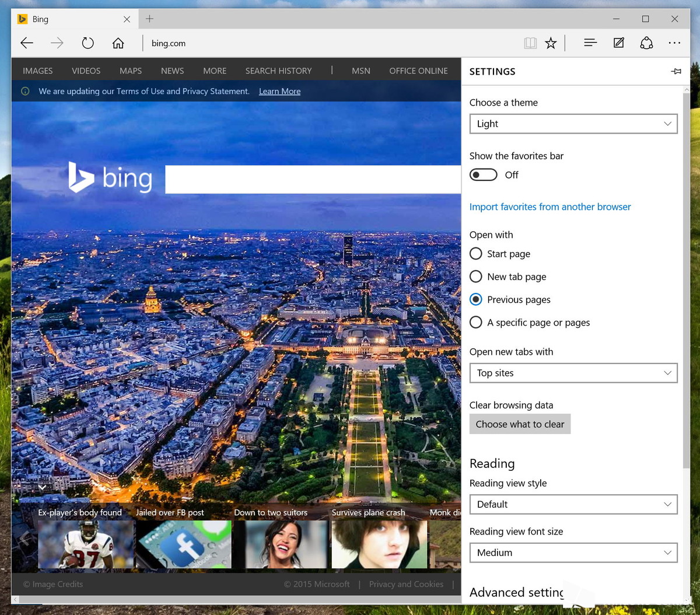This screenshot has height=615, width=700.
Task: Click the Reading section heading
Action: click(x=492, y=463)
